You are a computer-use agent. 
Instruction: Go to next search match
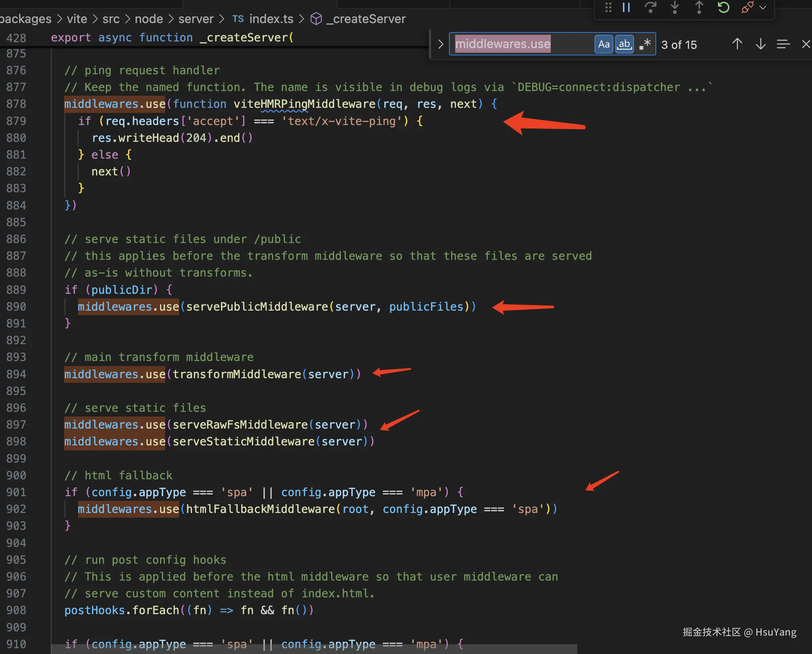coord(760,44)
